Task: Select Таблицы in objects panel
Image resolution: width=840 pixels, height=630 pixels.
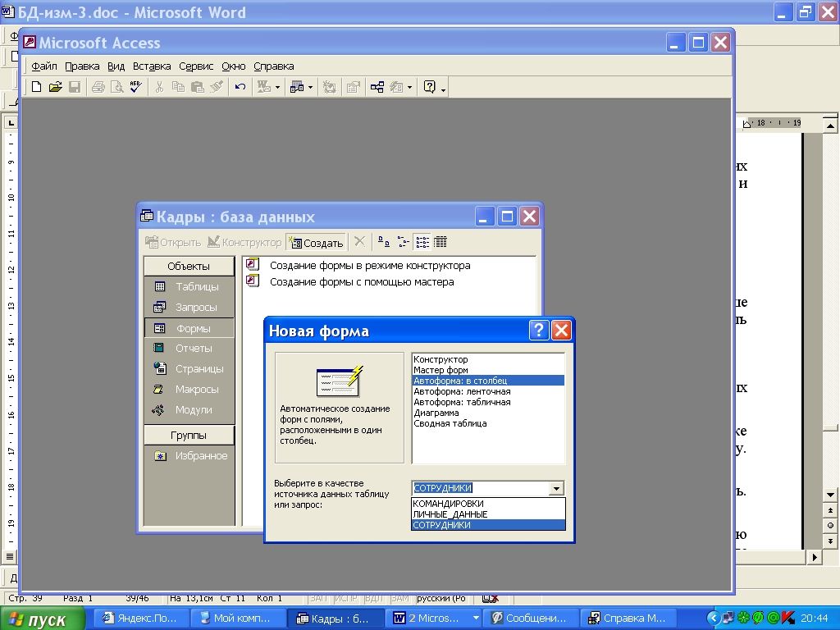Action: click(189, 286)
